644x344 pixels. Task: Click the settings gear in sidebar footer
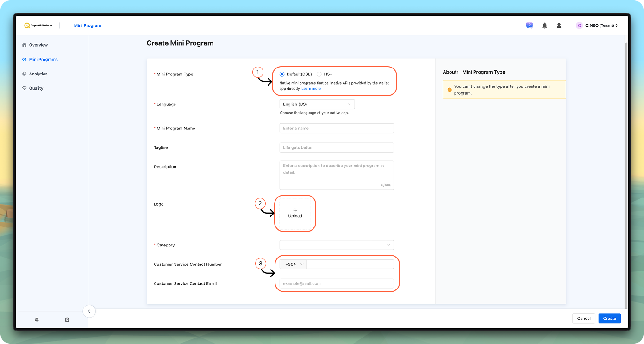click(x=37, y=319)
